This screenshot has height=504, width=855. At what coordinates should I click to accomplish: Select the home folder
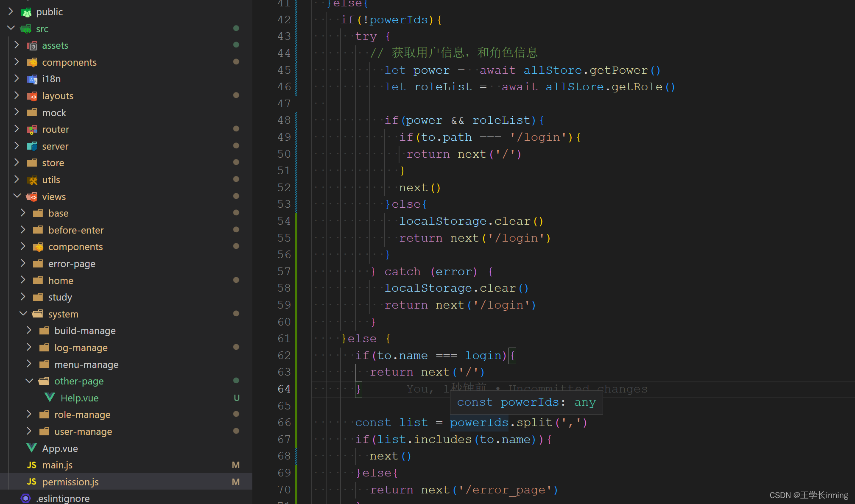coord(61,281)
